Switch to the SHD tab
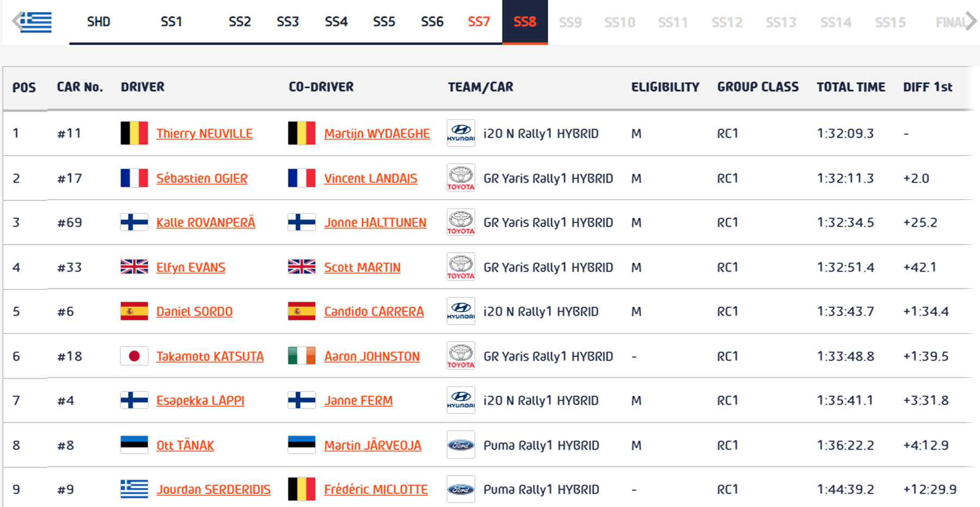This screenshot has height=507, width=980. tap(99, 22)
